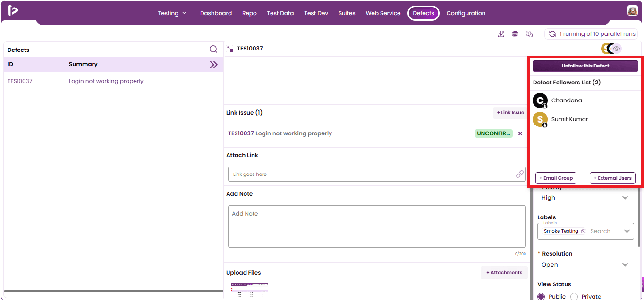
Task: Click Sumit Kumar's follower avatar
Action: click(540, 119)
